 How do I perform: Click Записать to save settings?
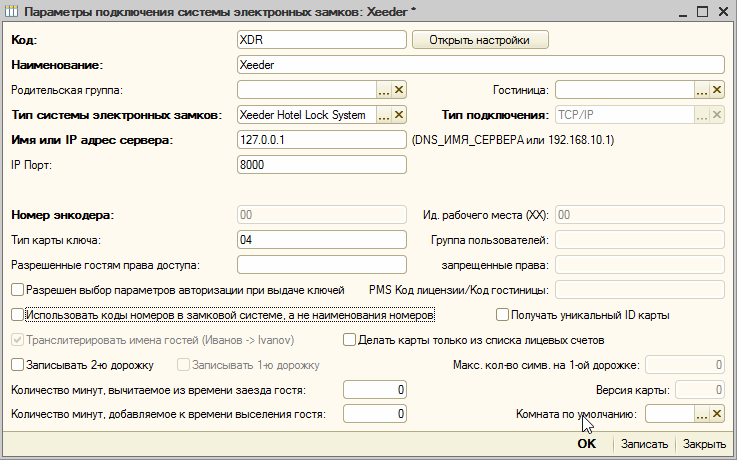tap(644, 444)
